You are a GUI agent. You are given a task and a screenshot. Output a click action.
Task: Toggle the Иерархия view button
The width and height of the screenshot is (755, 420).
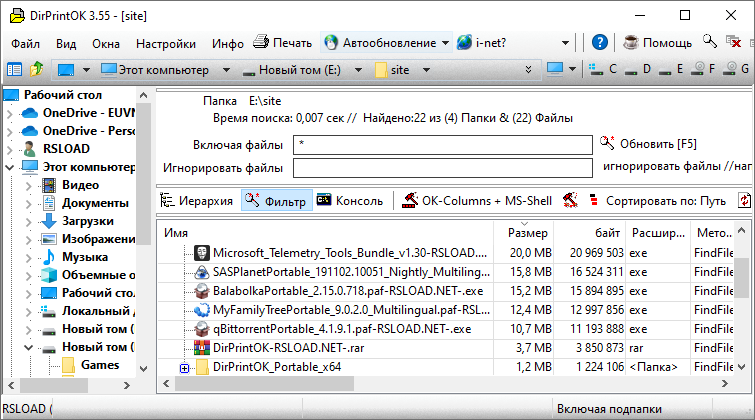(197, 200)
